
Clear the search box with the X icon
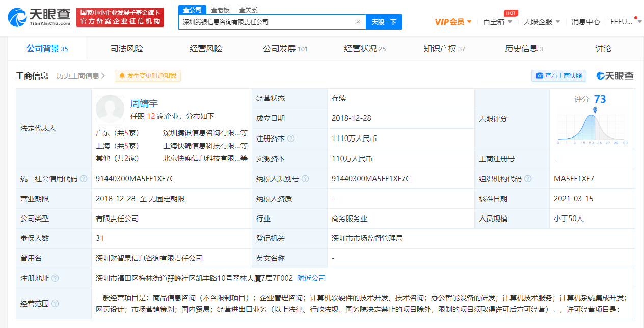click(x=358, y=22)
